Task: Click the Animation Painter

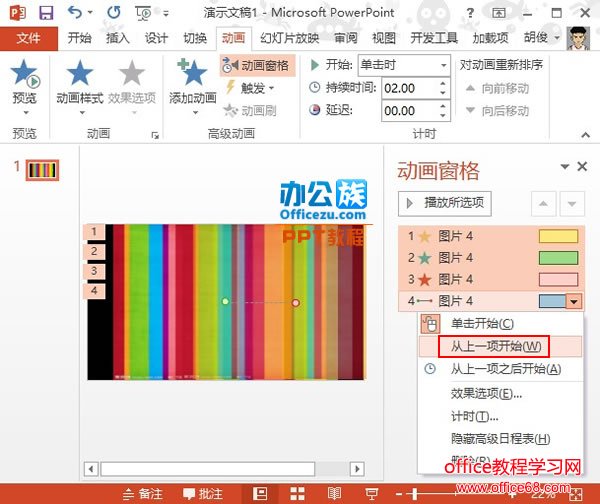Action: click(x=250, y=111)
